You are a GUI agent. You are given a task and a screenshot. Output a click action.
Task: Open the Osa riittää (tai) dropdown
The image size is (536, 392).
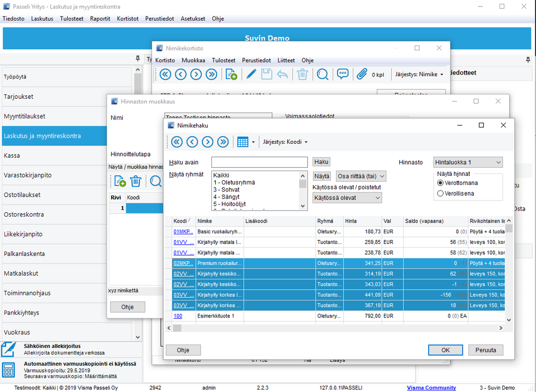361,176
